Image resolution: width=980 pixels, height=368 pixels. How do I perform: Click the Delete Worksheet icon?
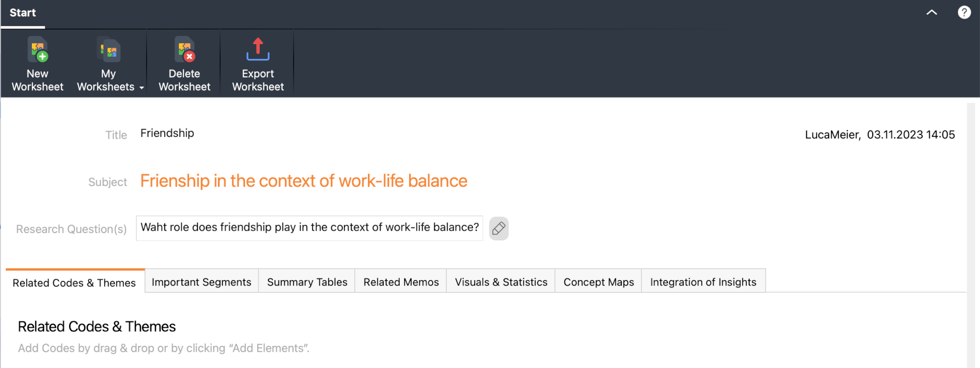point(185,50)
